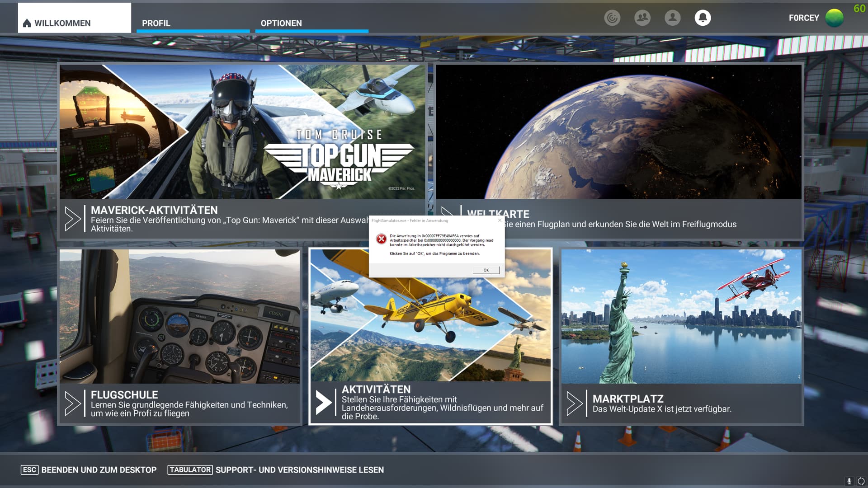
Task: Click the green globe avatar next to FORCEY
Action: point(834,18)
